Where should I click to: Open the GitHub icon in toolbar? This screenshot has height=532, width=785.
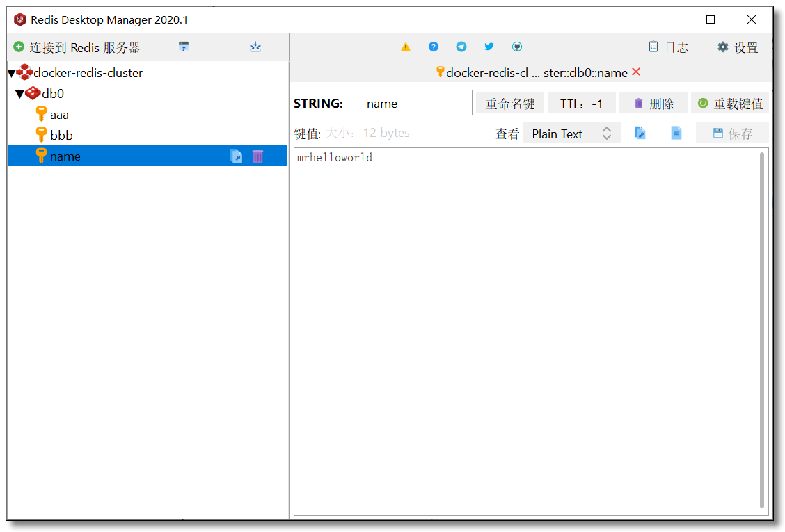(517, 47)
